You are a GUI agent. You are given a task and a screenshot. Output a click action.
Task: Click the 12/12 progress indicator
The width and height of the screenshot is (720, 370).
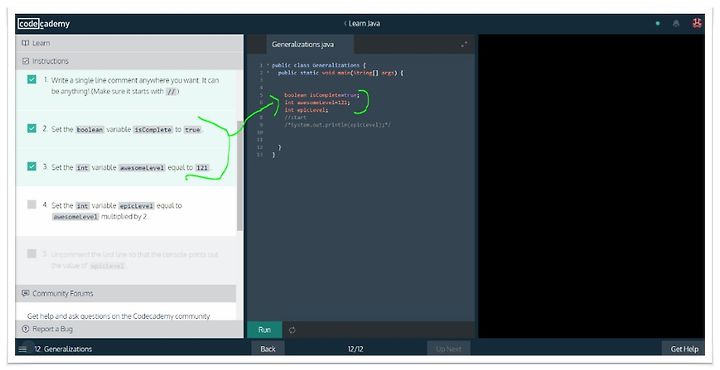click(355, 349)
